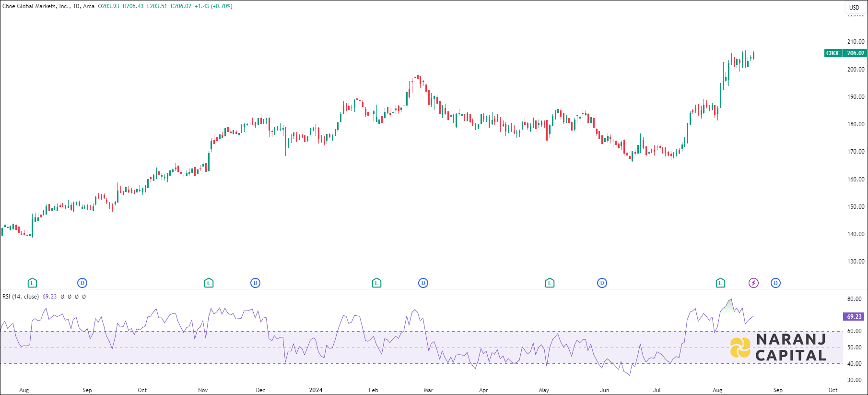Select the earnings marker in February 2024
868x395 pixels.
coord(376,283)
